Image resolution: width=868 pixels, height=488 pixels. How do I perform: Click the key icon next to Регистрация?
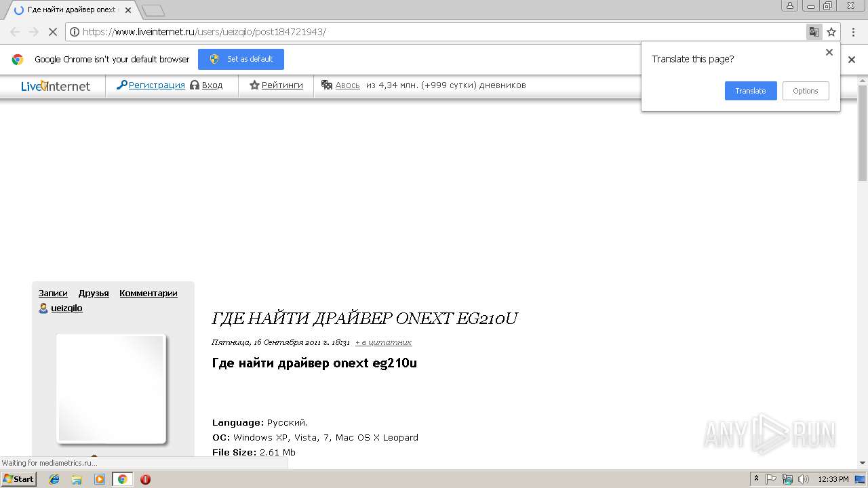122,85
